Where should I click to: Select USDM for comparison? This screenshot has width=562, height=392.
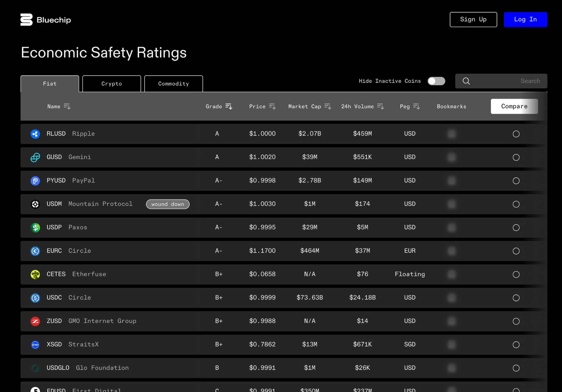pos(516,204)
